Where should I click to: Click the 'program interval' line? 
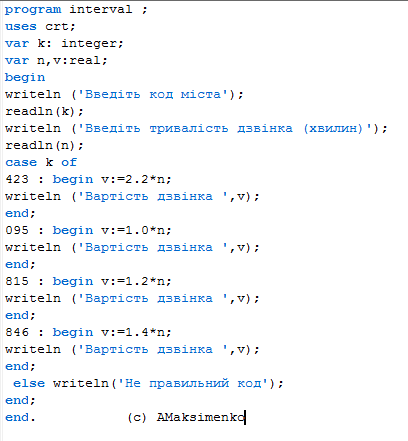(76, 9)
